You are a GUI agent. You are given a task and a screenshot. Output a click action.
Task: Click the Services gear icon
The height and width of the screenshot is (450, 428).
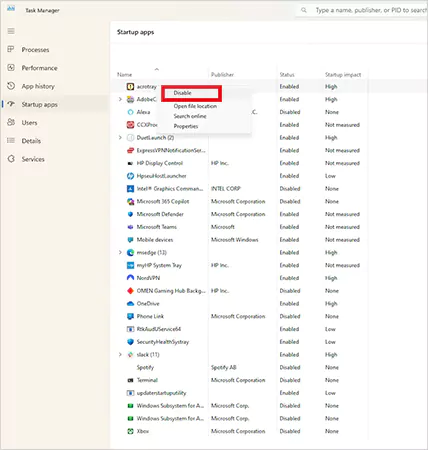click(x=11, y=159)
